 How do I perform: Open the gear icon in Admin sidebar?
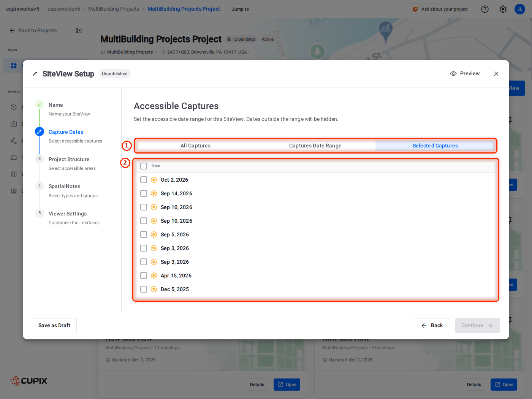14,191
